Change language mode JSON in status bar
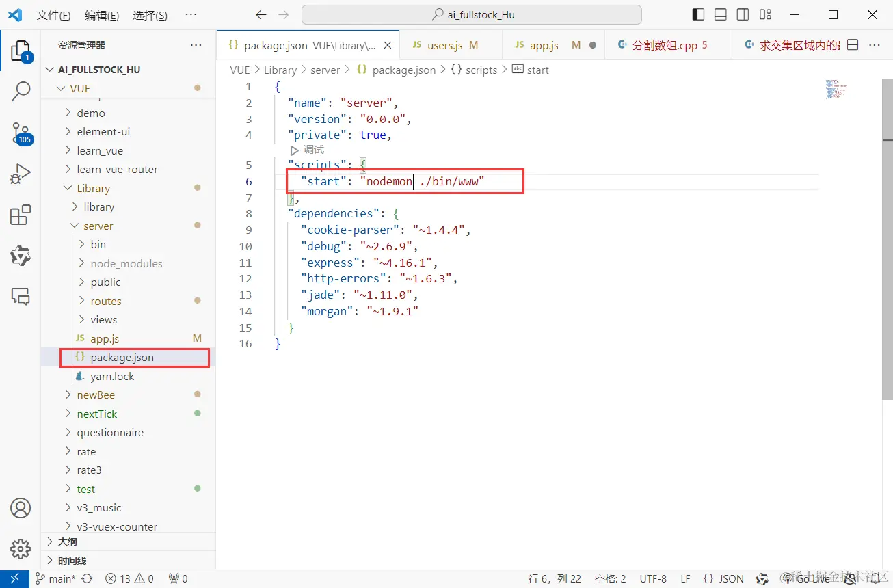This screenshot has height=588, width=893. [723, 578]
